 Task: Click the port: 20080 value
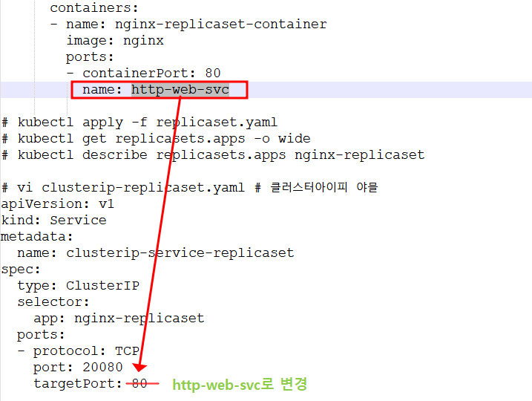pyautogui.click(x=102, y=367)
